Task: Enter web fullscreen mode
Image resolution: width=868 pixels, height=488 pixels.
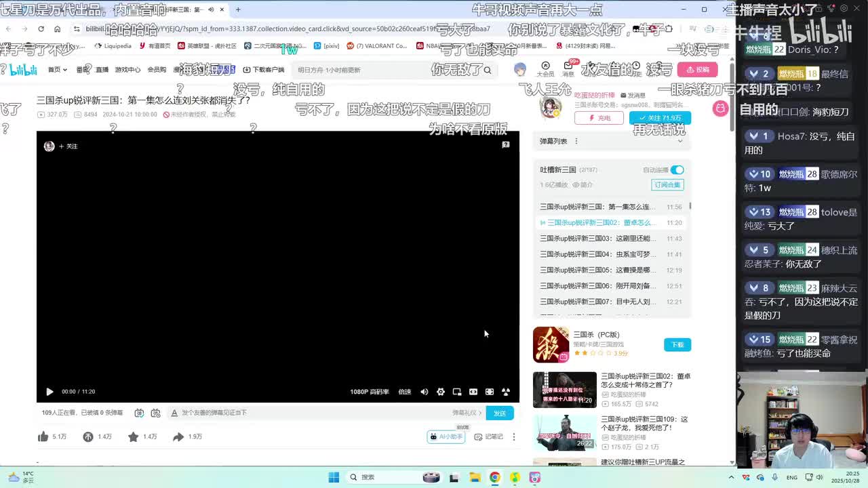Action: [490, 392]
